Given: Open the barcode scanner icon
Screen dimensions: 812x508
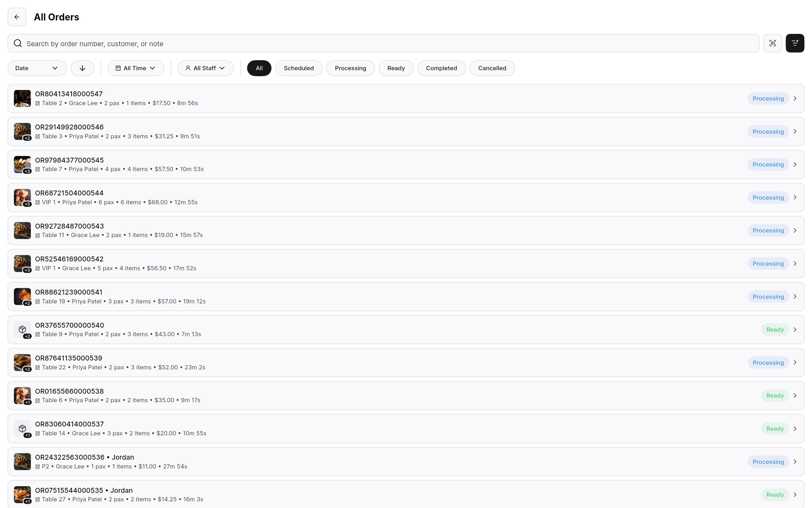Looking at the screenshot, I should [x=773, y=43].
